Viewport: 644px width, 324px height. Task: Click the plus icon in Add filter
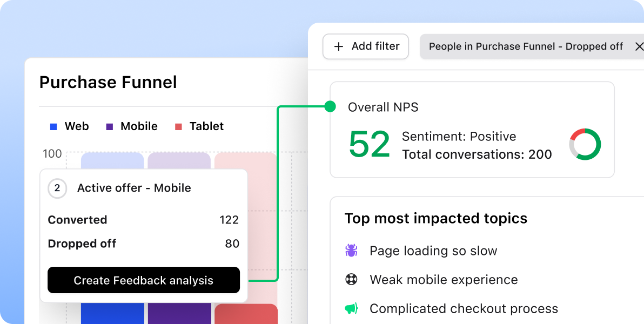point(338,47)
